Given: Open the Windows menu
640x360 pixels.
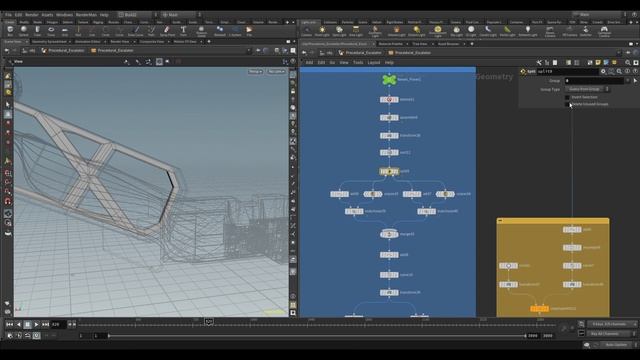Looking at the screenshot, I should [64, 15].
